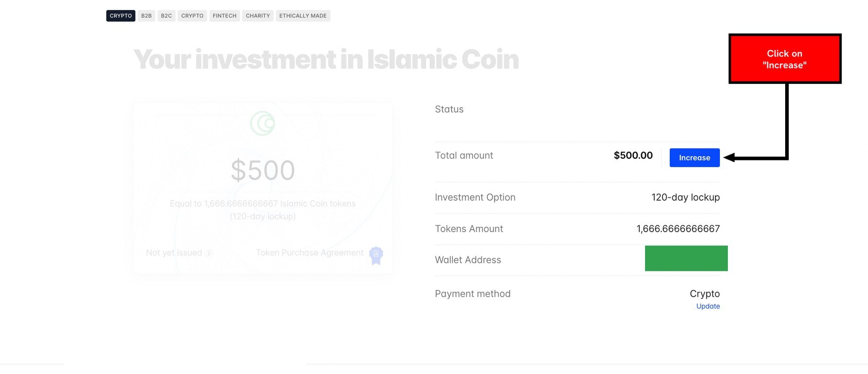Select the B2B tag
868x374 pixels.
[146, 16]
